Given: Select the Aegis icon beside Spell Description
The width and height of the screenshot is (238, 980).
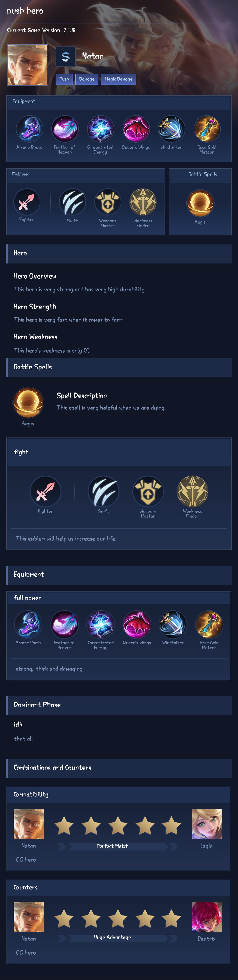Looking at the screenshot, I should 28,402.
